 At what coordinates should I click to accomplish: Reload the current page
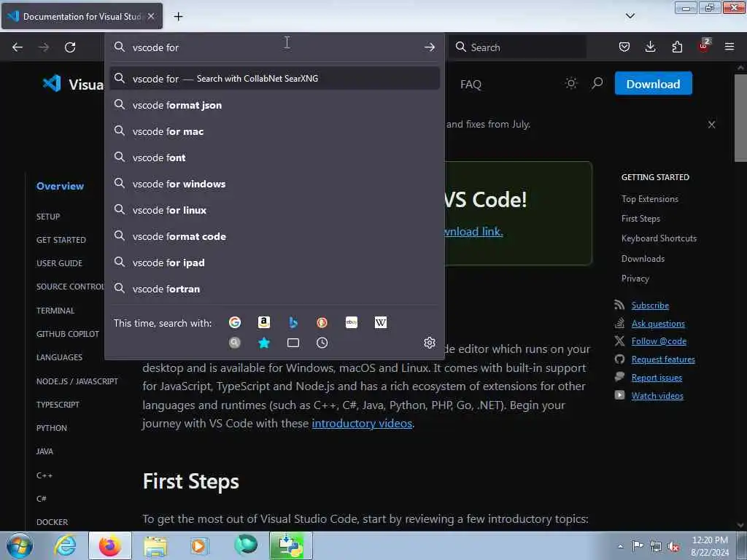[x=70, y=47]
